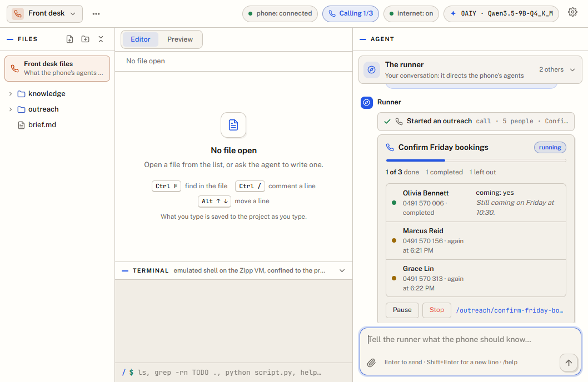The height and width of the screenshot is (382, 588).
Task: Open the /outreach/confirm-friday-bo… file link
Action: (510, 310)
